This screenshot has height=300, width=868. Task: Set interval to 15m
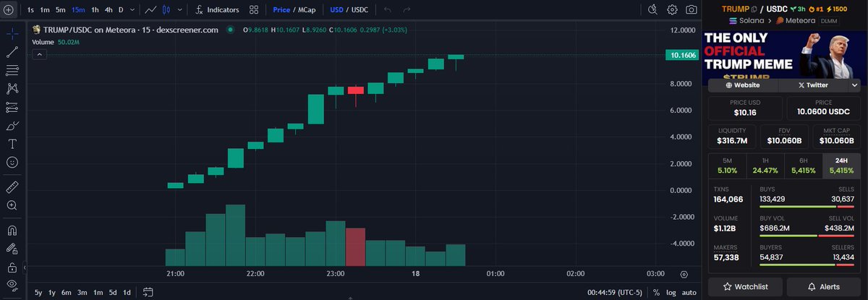[77, 10]
